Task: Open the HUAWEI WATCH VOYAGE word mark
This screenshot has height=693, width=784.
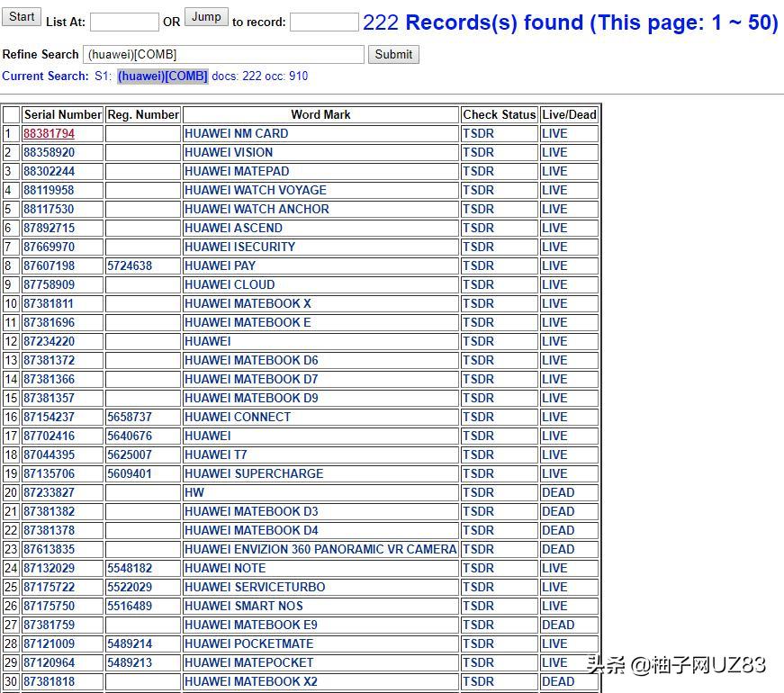Action: click(255, 191)
